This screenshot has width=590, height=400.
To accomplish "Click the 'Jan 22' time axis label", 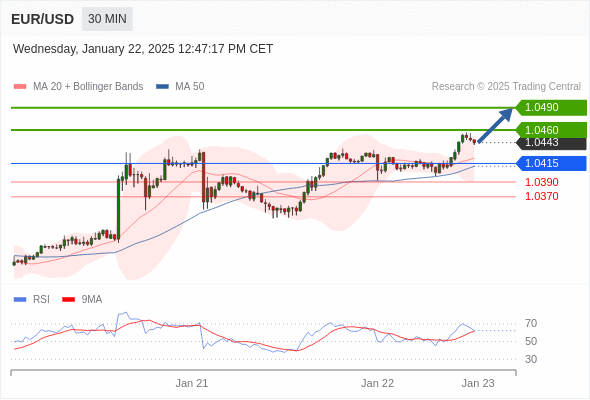I will [x=377, y=383].
